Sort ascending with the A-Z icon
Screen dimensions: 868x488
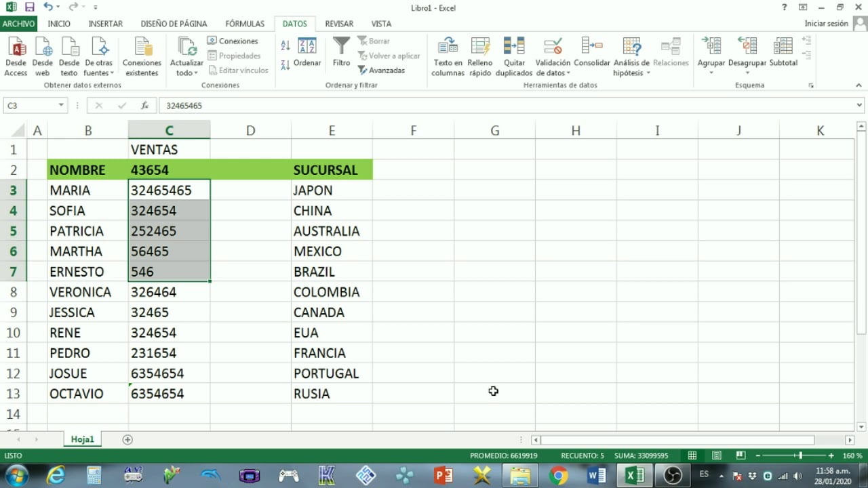click(285, 45)
